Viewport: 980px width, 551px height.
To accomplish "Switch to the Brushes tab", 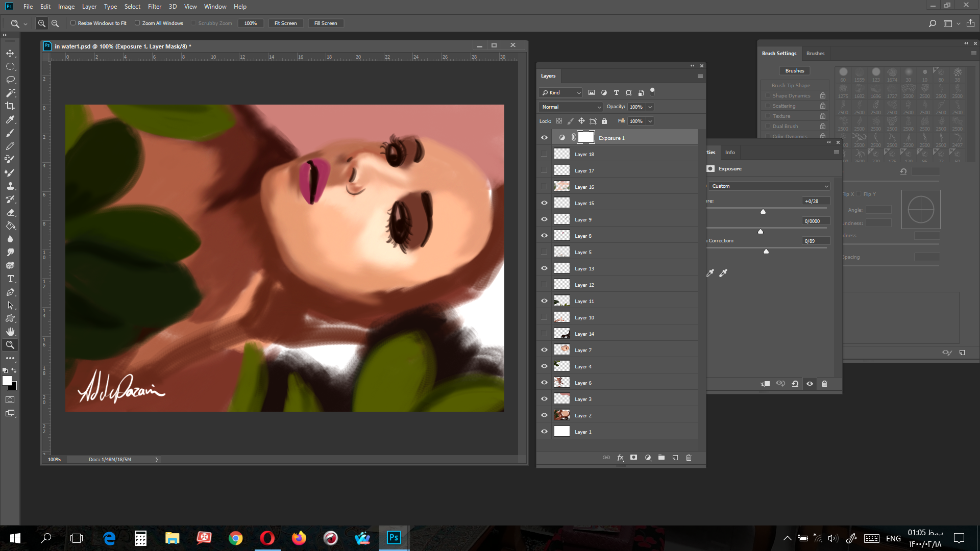I will pos(815,54).
